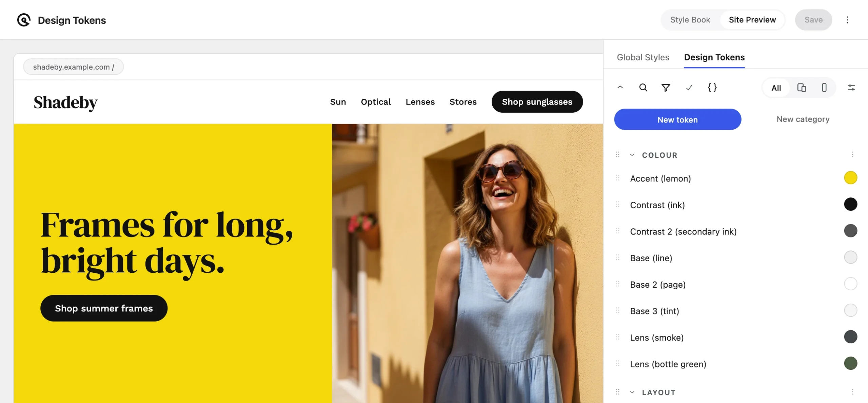Collapse the COLOUR category chevron

pos(632,155)
